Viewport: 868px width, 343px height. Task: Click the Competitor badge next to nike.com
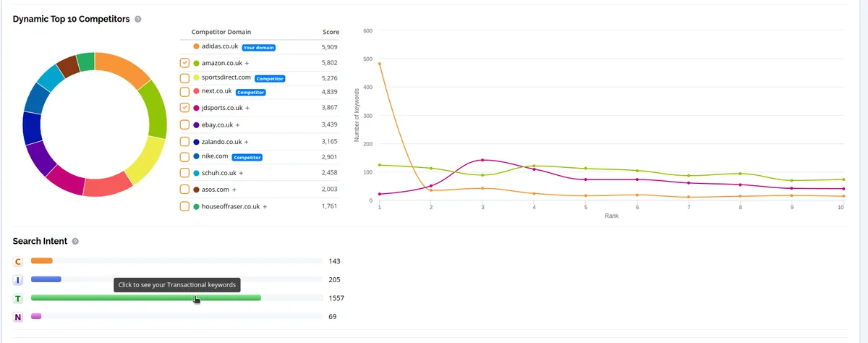[x=247, y=157]
